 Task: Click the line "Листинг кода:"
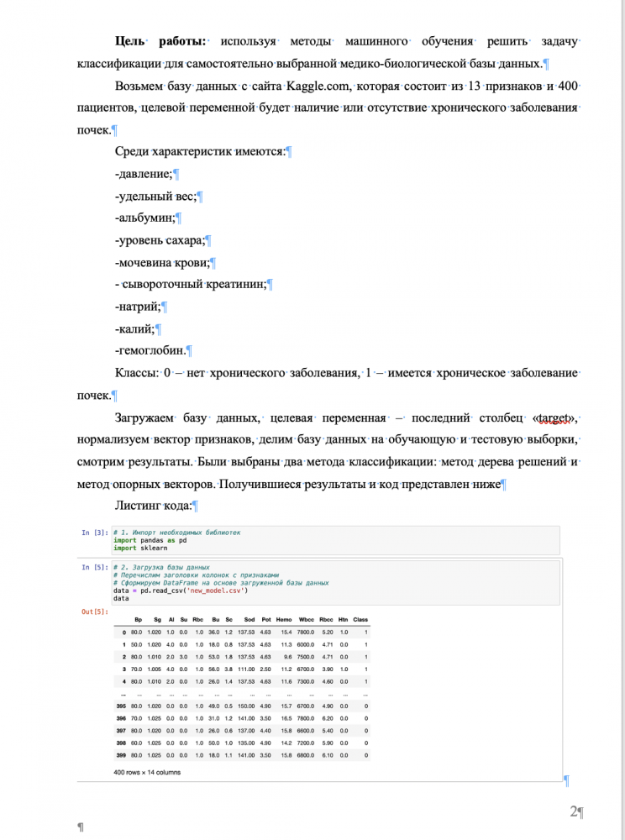pos(153,505)
